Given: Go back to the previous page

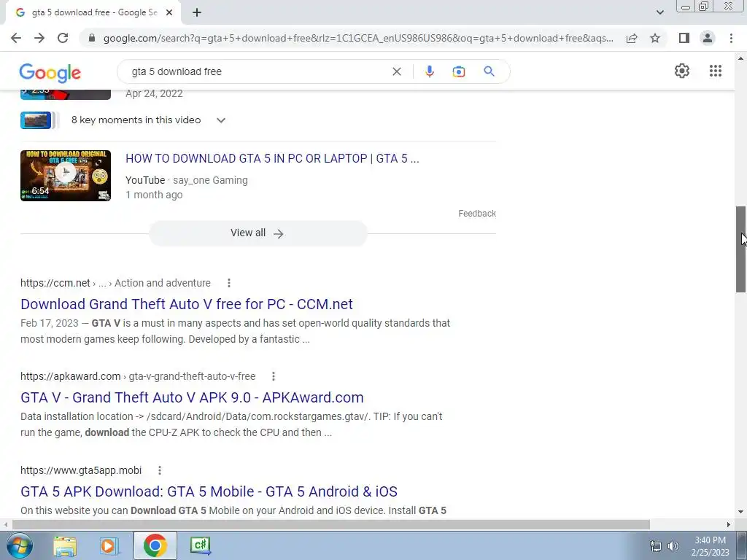Looking at the screenshot, I should tap(16, 38).
